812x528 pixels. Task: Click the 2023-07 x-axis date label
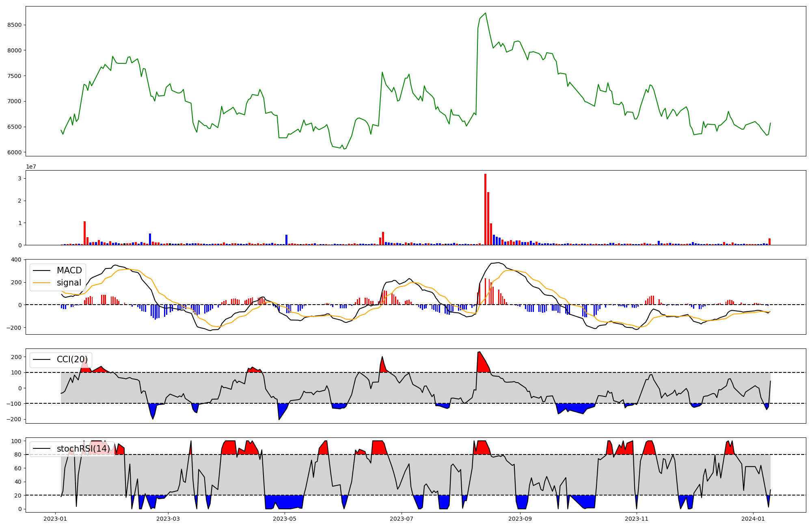[x=402, y=519]
